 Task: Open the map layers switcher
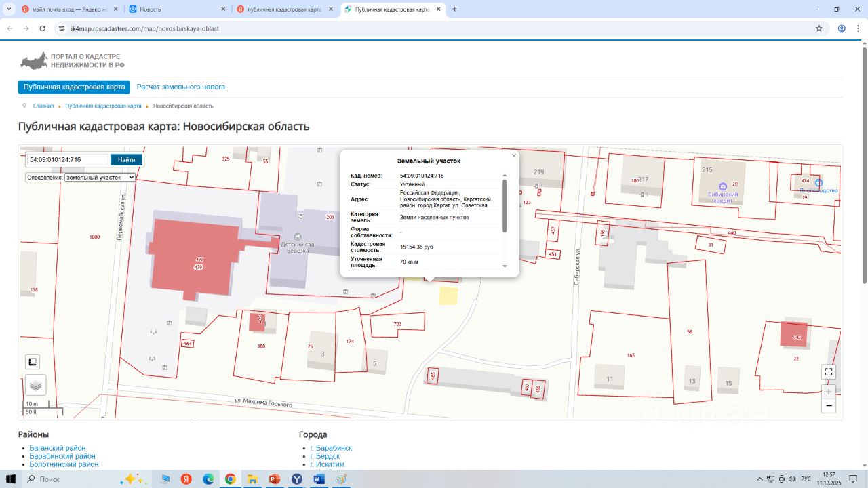tap(35, 385)
